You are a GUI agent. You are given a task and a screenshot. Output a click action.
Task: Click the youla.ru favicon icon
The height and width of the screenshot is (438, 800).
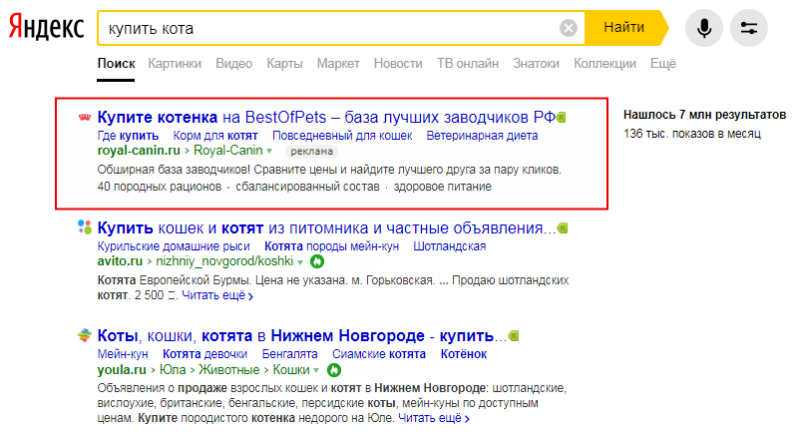85,335
